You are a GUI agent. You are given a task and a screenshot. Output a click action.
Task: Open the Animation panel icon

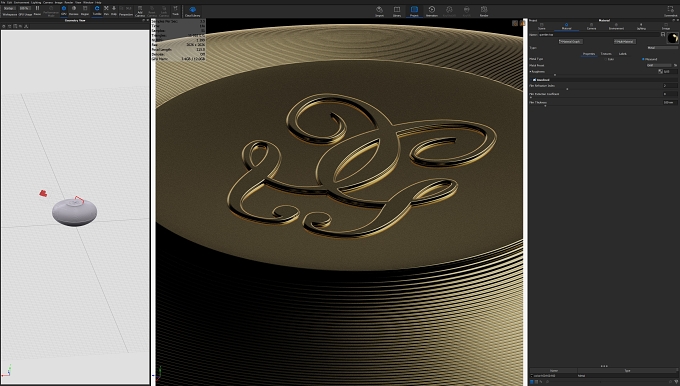432,11
